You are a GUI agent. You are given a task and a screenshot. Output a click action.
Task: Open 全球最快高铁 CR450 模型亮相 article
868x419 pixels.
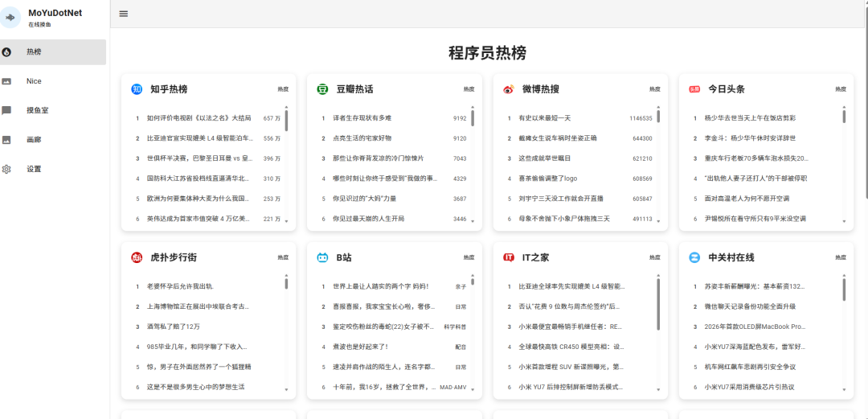click(x=572, y=347)
